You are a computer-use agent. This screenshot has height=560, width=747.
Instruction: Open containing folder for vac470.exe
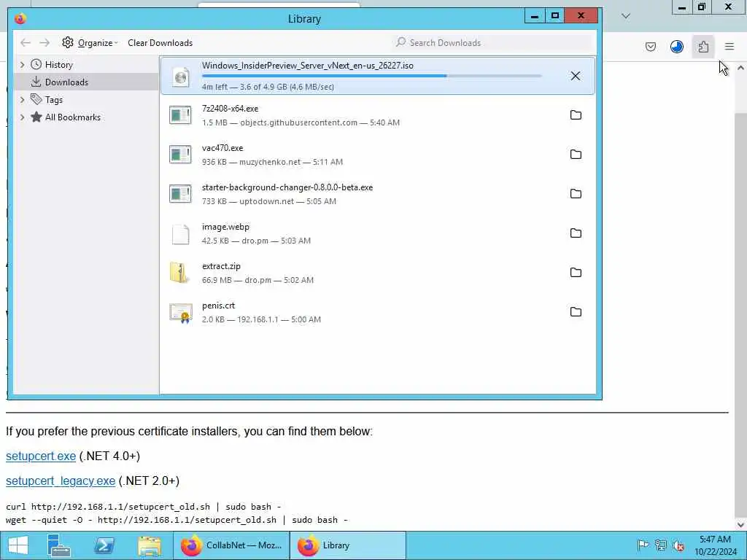tap(576, 155)
